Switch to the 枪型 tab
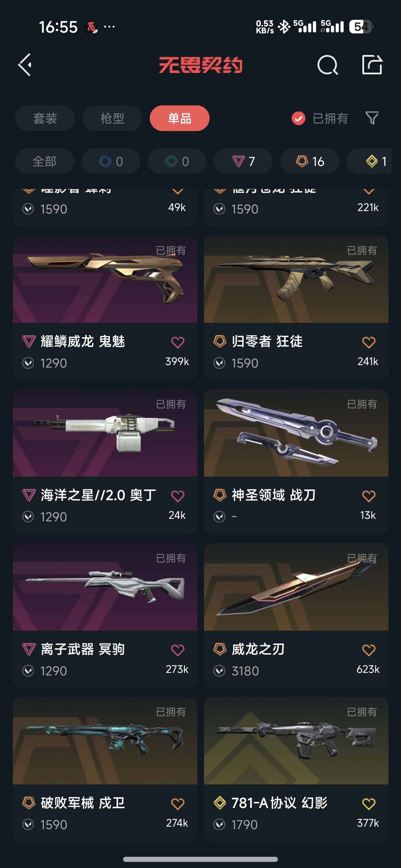 (112, 118)
